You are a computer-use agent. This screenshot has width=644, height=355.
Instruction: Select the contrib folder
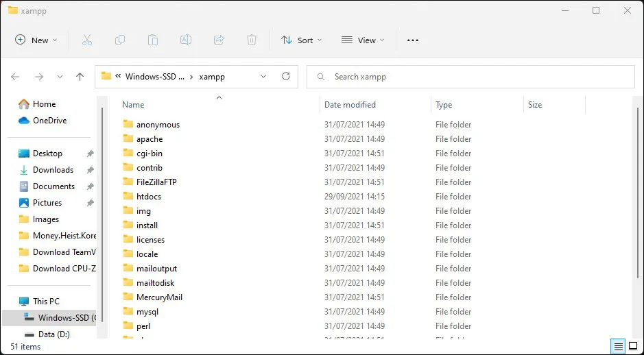pyautogui.click(x=149, y=168)
